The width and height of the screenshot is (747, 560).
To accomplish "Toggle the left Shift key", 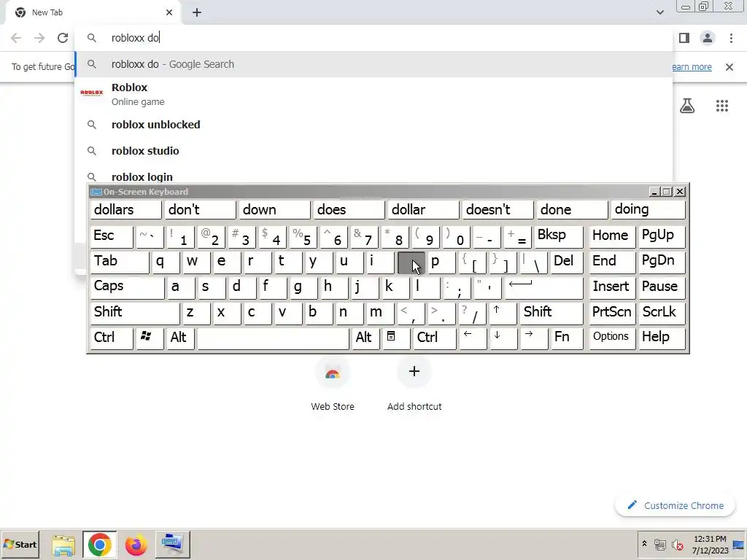I will click(x=135, y=313).
